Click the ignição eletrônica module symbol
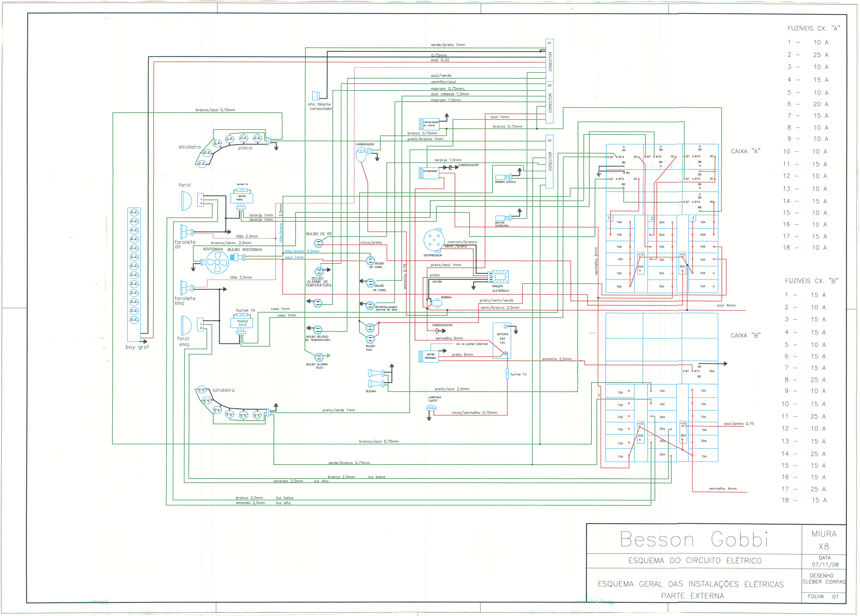860x616 pixels. pyautogui.click(x=500, y=277)
